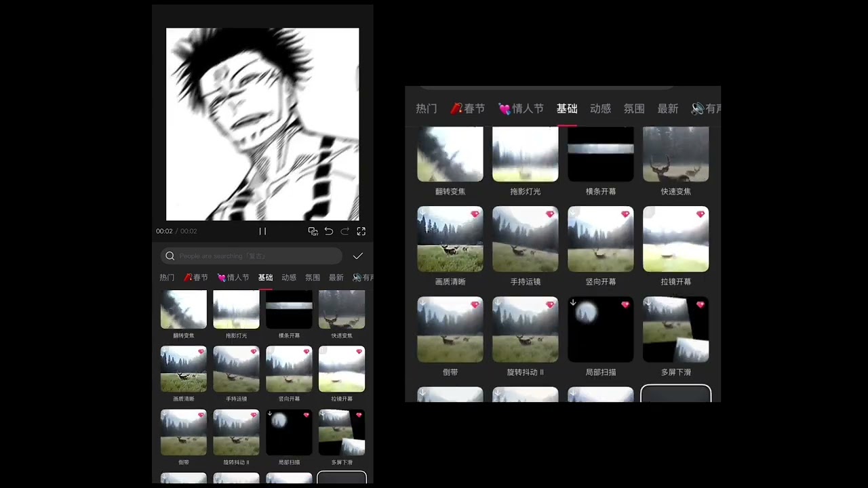The image size is (868, 488).
Task: Apply the 翻转变焦 effect on the left phone
Action: click(184, 310)
